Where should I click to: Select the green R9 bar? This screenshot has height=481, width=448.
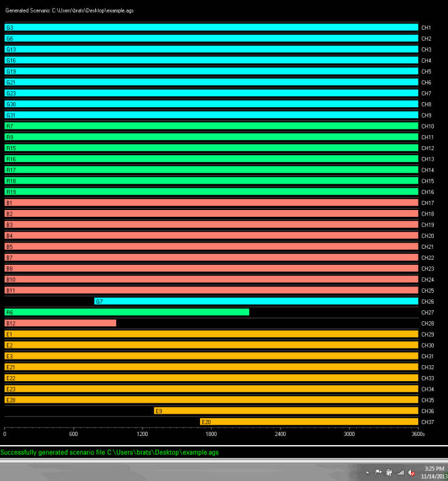(211, 137)
